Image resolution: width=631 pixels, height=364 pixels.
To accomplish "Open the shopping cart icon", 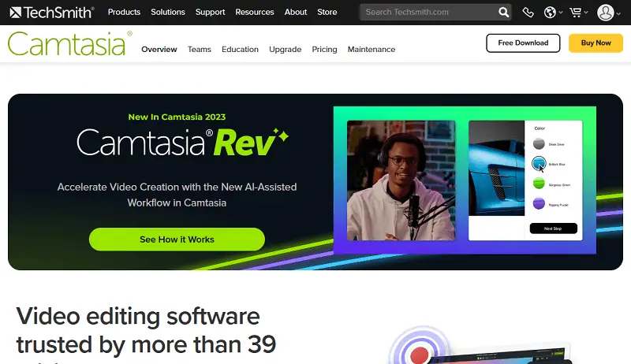I will tap(576, 13).
